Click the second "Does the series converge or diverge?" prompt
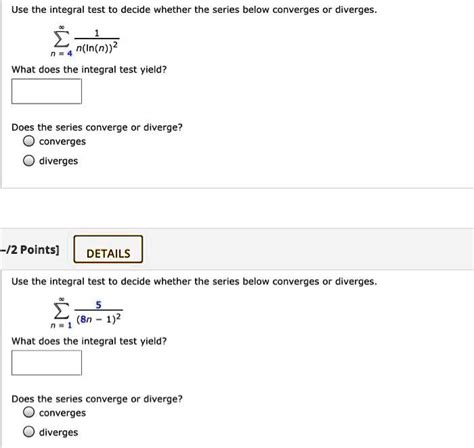This screenshot has width=474, height=448. (x=97, y=399)
